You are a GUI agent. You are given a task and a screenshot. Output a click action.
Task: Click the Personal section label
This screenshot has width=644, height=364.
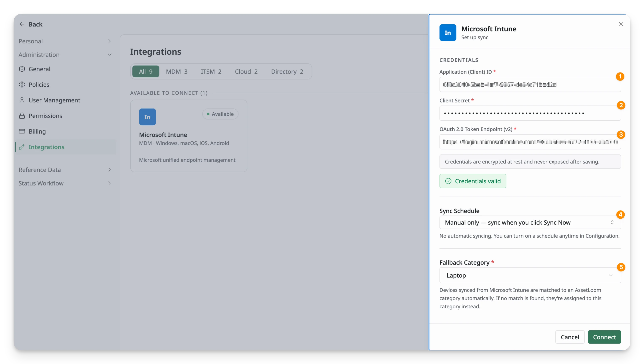pyautogui.click(x=31, y=41)
